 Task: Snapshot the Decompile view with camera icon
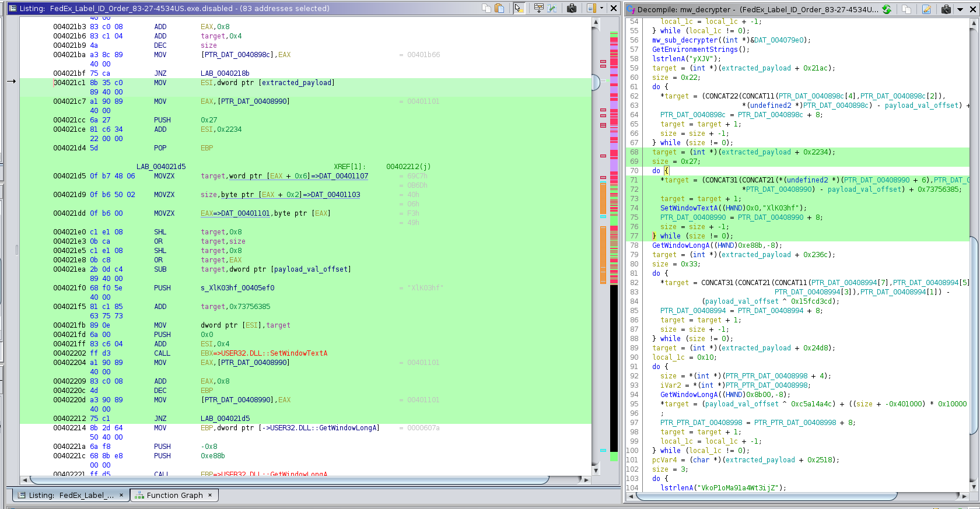(x=946, y=9)
